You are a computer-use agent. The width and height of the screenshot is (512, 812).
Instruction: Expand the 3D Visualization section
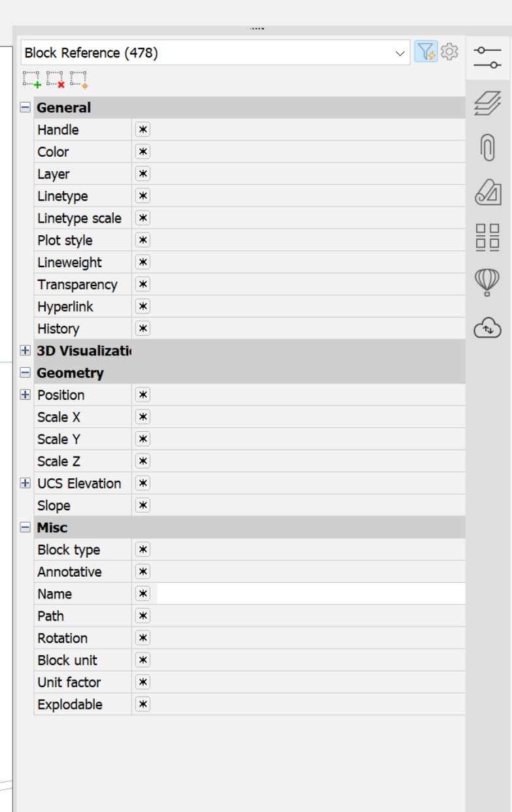click(26, 351)
